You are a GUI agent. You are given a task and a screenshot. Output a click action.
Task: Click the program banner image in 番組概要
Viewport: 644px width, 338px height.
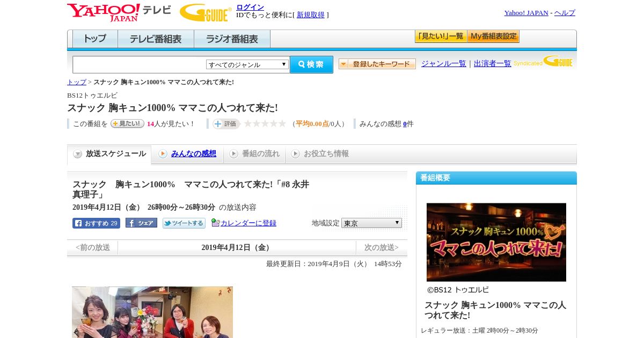[496, 242]
